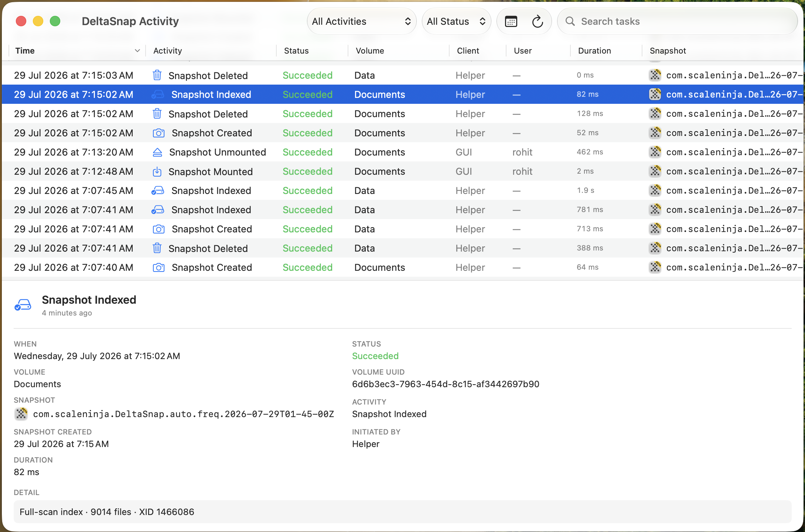The width and height of the screenshot is (805, 532).
Task: Click camera icon in 7:07:40 AM Snapshot Created row
Action: click(x=158, y=267)
